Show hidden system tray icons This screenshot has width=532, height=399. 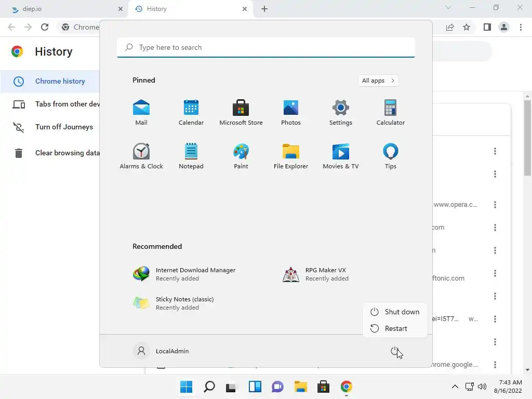(x=455, y=387)
